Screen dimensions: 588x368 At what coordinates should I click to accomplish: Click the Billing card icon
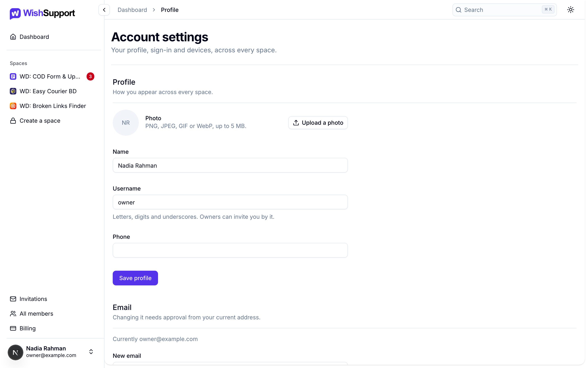pyautogui.click(x=13, y=328)
